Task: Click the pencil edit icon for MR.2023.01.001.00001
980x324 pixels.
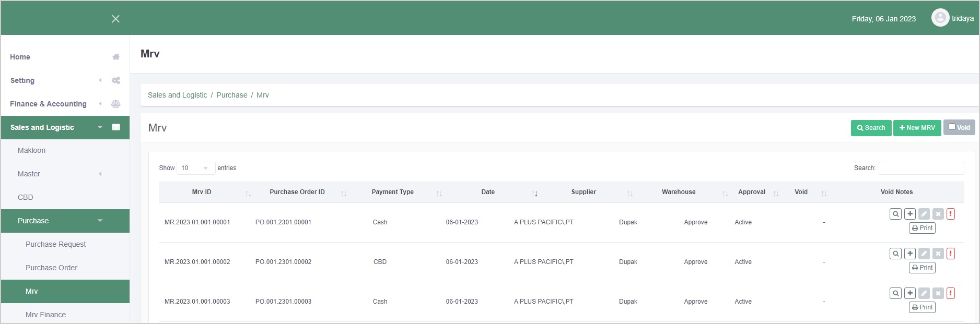Action: click(924, 214)
